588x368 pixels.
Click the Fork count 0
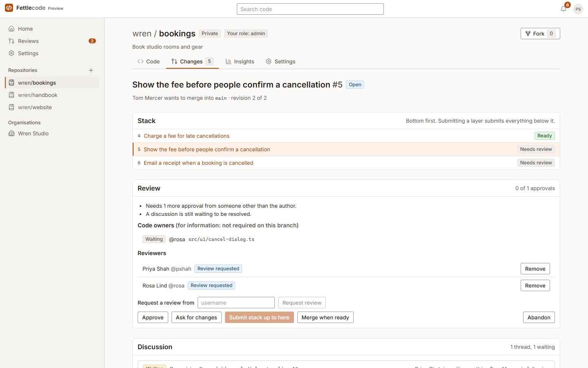[551, 34]
